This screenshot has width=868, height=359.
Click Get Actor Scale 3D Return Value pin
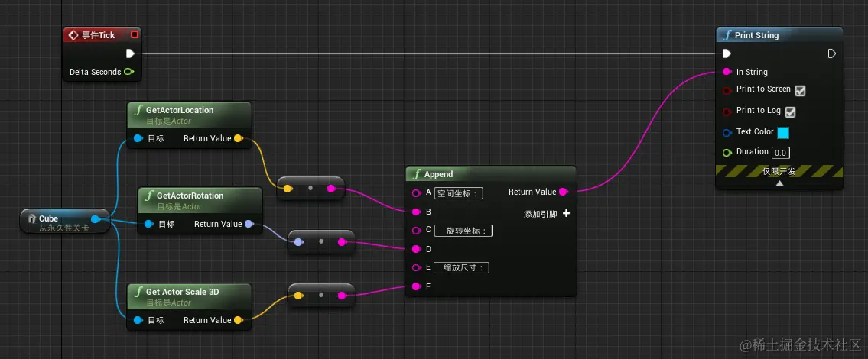coord(239,320)
